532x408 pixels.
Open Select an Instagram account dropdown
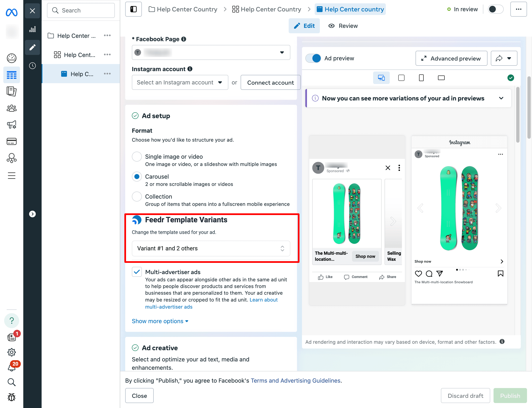(x=180, y=83)
